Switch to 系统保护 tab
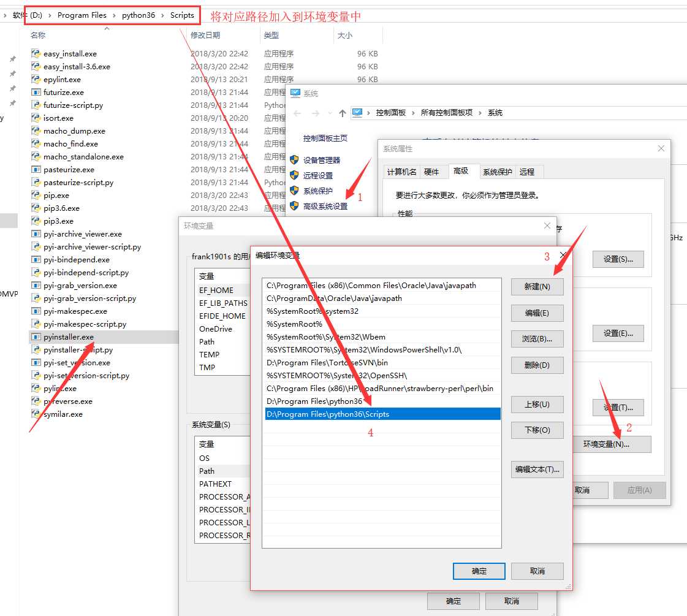 (x=497, y=172)
